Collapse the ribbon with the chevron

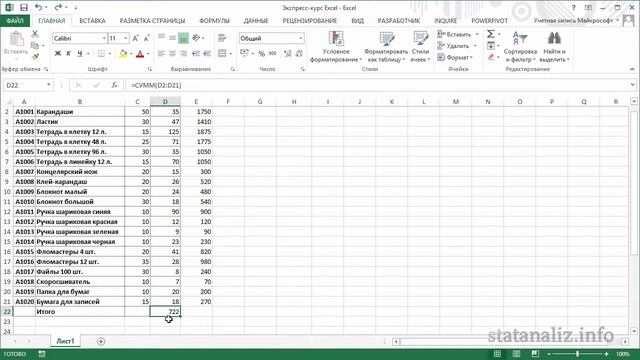(632, 69)
